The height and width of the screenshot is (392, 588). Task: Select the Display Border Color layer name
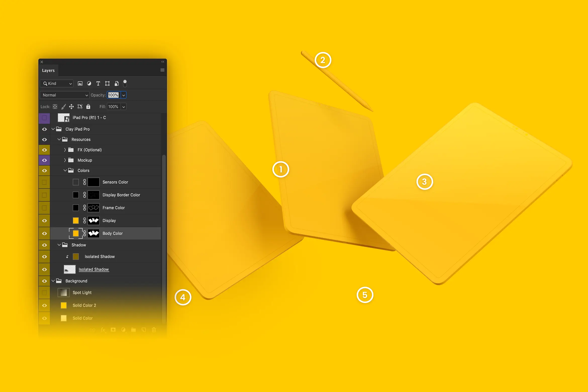click(x=121, y=195)
